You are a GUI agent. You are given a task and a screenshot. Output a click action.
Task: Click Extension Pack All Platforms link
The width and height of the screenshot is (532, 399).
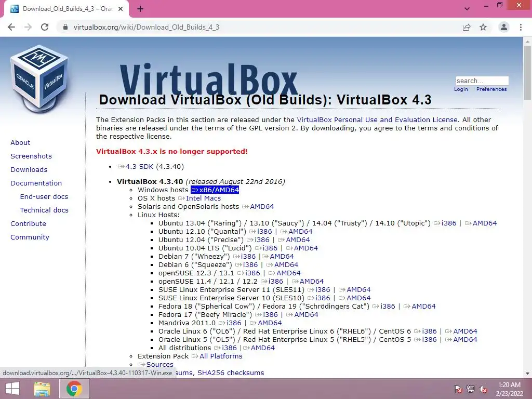point(221,356)
